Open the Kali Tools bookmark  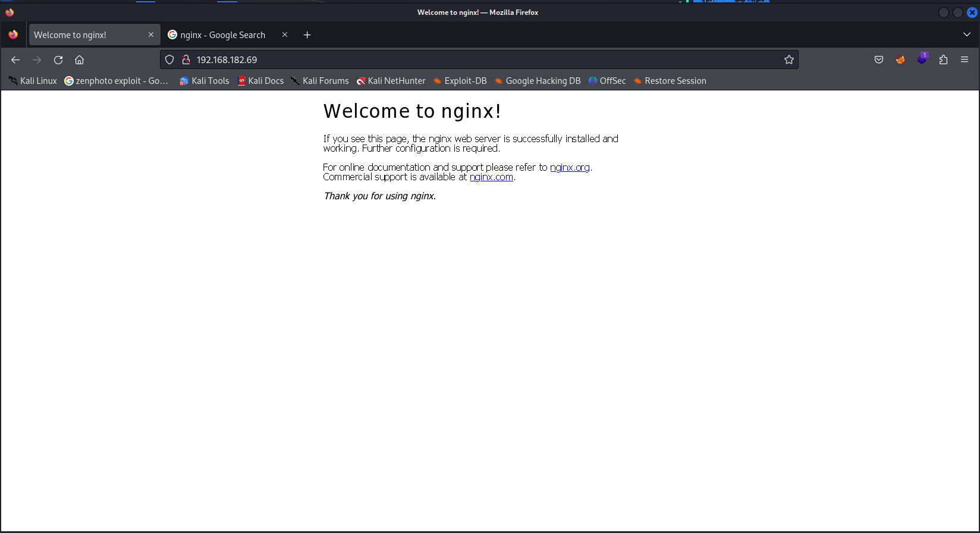pyautogui.click(x=205, y=81)
